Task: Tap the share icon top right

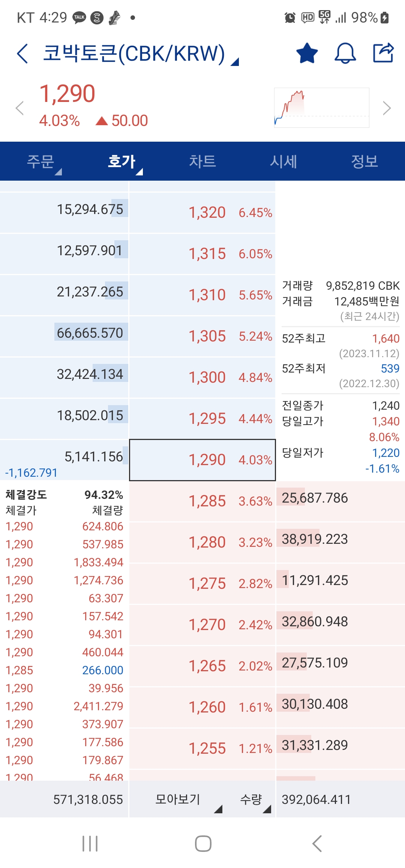Action: pyautogui.click(x=383, y=53)
